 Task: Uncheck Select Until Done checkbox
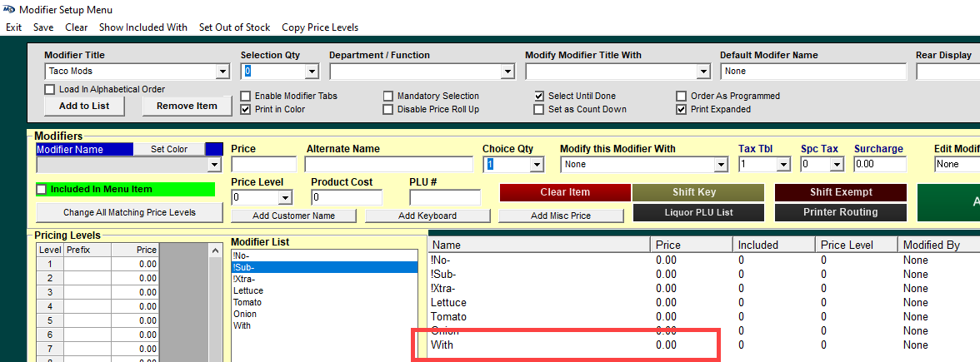pos(540,97)
